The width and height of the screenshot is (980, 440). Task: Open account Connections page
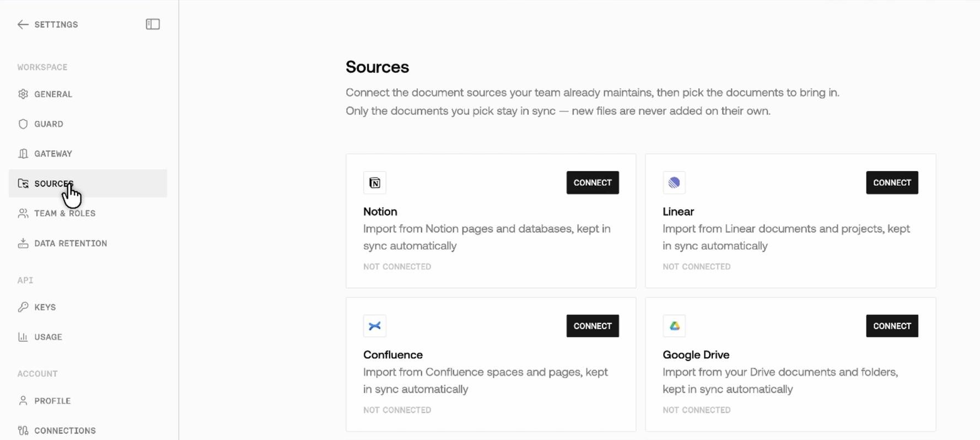[x=88, y=430]
